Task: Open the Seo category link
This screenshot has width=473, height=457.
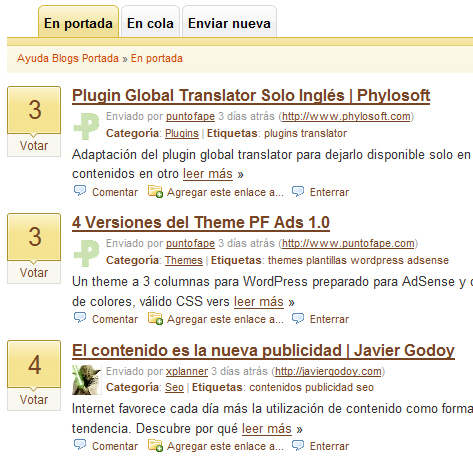Action: pyautogui.click(x=174, y=387)
